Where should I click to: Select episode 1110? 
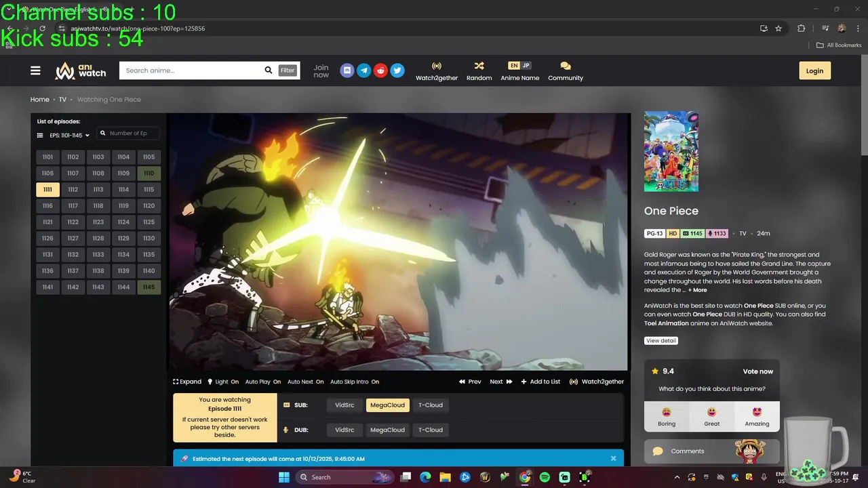click(149, 174)
